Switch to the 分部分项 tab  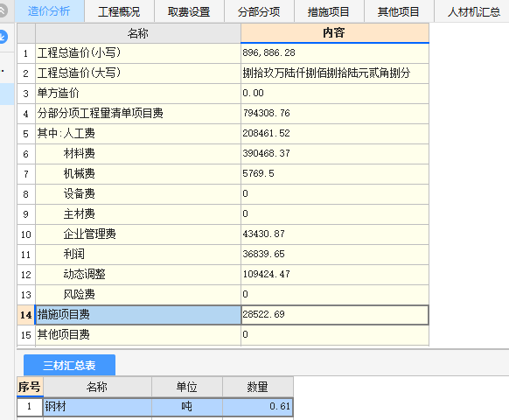pyautogui.click(x=259, y=12)
